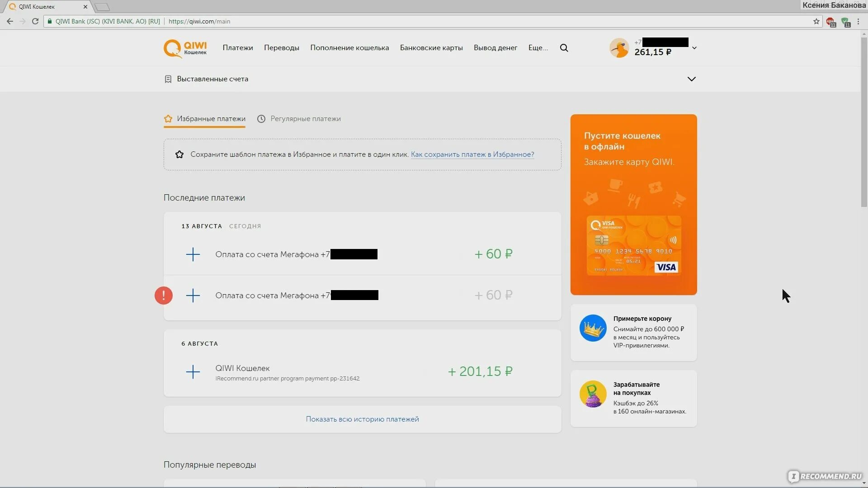The image size is (868, 488).
Task: Click the profile avatar icon
Action: [619, 48]
